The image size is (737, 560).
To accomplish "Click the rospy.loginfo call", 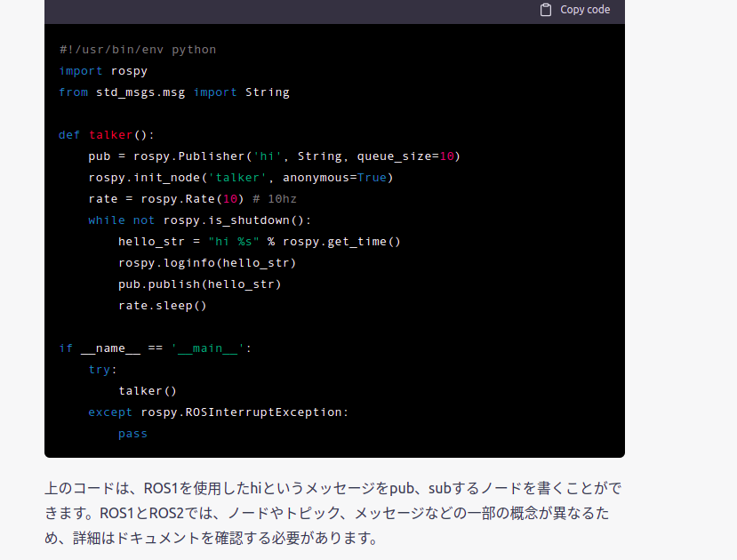I will point(206,262).
